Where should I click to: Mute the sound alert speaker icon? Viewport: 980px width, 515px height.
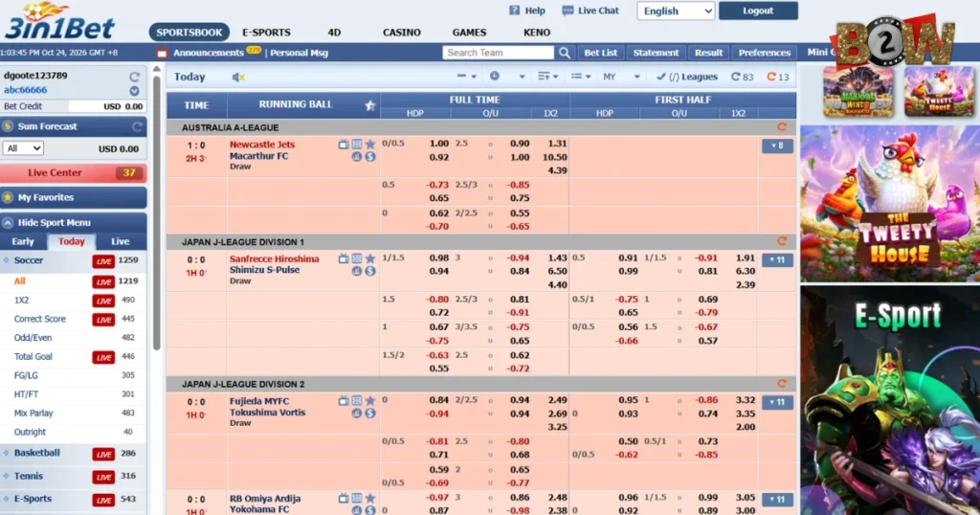238,77
